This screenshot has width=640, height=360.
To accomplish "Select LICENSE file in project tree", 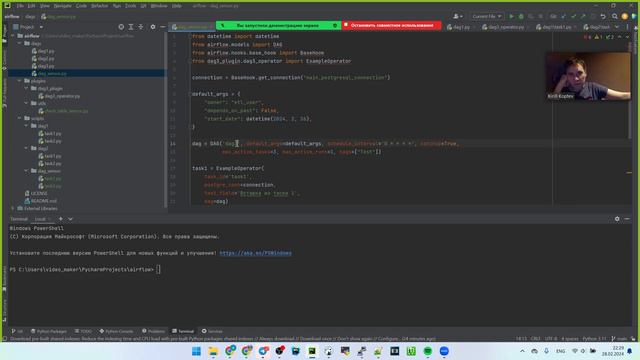I will (39, 193).
